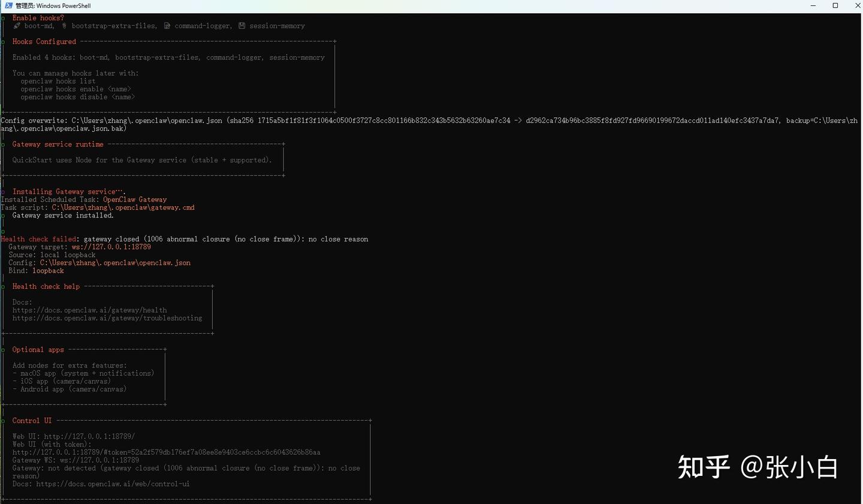Click "Add nodes for extra features:"
Viewport: 863px width, 504px height.
click(x=70, y=366)
